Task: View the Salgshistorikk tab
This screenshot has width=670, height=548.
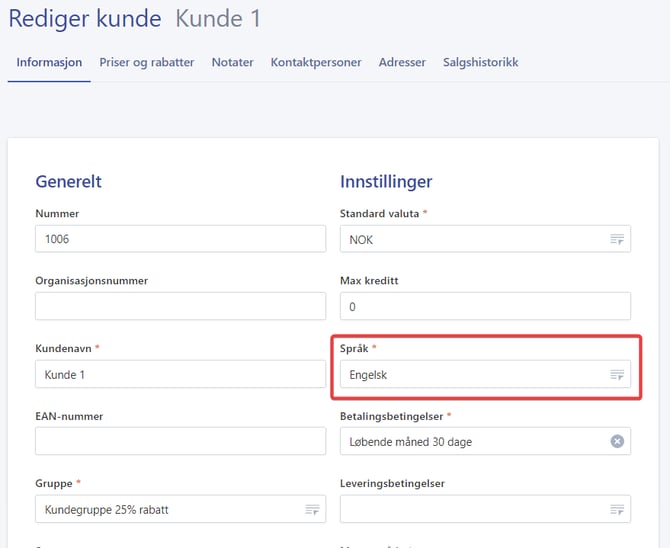Action: pos(480,62)
